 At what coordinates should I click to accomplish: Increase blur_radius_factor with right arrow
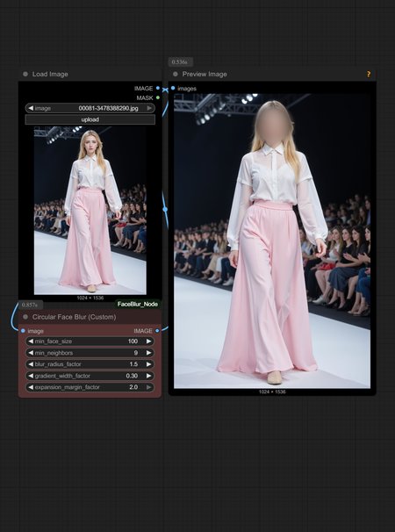click(x=148, y=364)
